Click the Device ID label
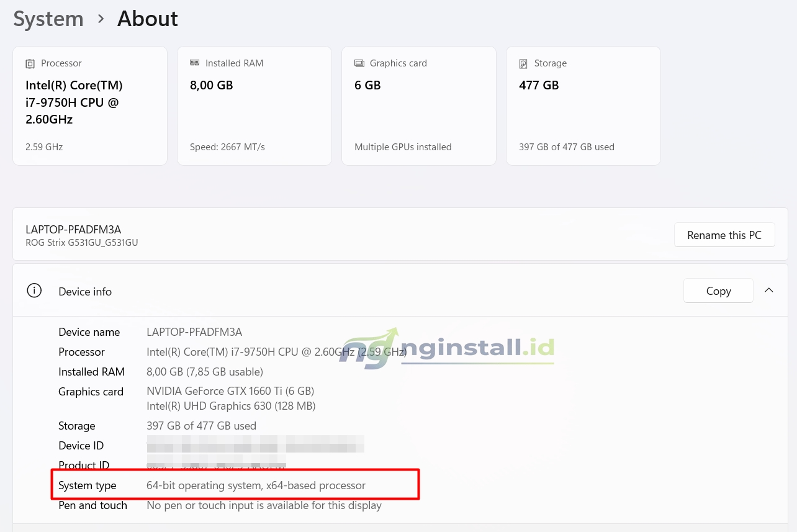The height and width of the screenshot is (532, 797). coord(81,446)
